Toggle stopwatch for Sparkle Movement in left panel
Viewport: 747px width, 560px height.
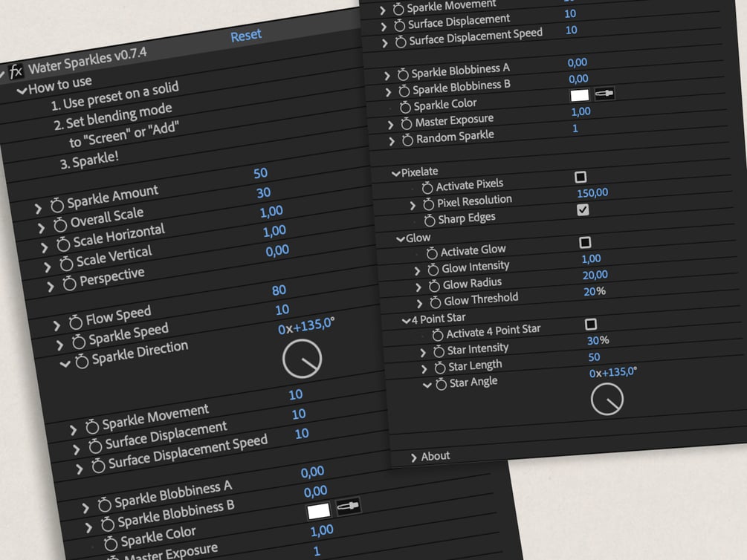pos(92,426)
